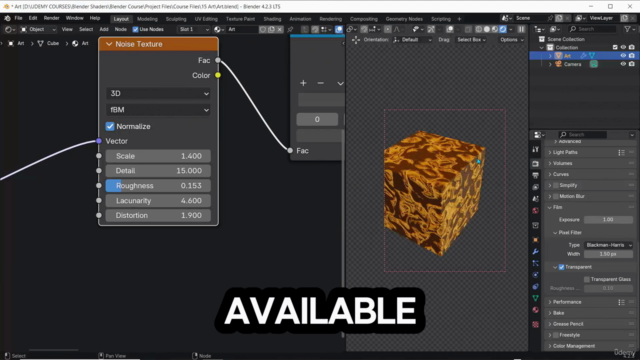The height and width of the screenshot is (360, 640).
Task: Open the View Layer properties tab
Action: pos(536,187)
